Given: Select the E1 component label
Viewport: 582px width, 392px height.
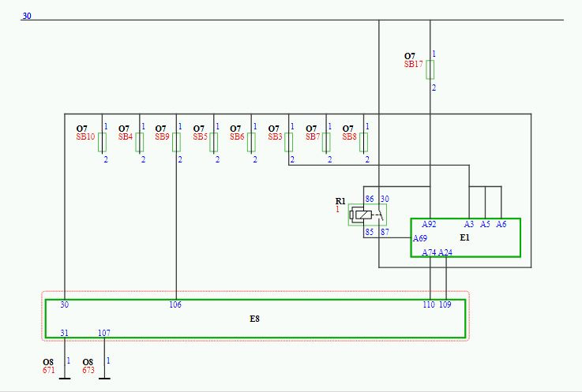Looking at the screenshot, I should 464,237.
